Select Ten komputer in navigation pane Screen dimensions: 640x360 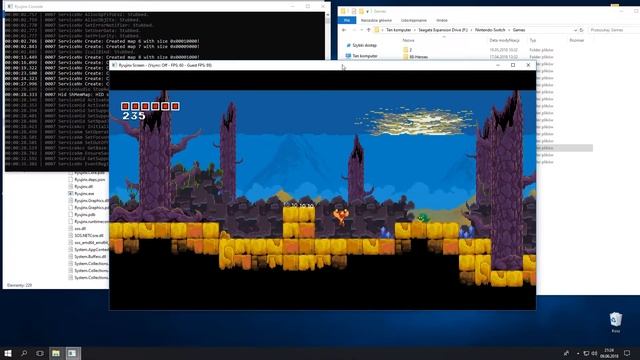(364, 56)
